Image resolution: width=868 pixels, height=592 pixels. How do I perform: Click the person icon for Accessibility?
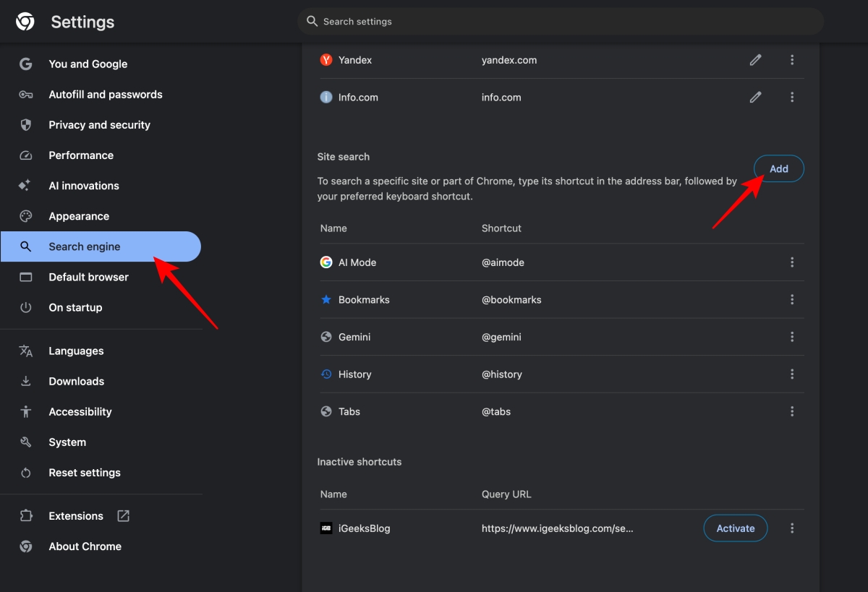click(x=26, y=412)
